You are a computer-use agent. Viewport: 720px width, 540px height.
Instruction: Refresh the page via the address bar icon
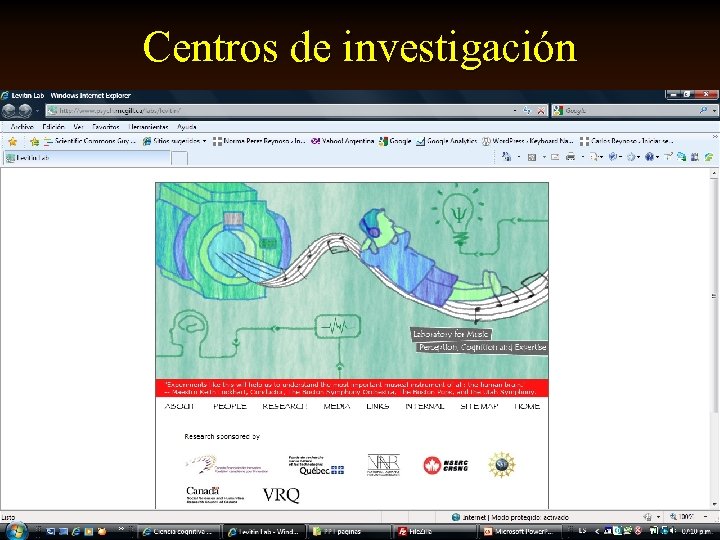coord(527,111)
